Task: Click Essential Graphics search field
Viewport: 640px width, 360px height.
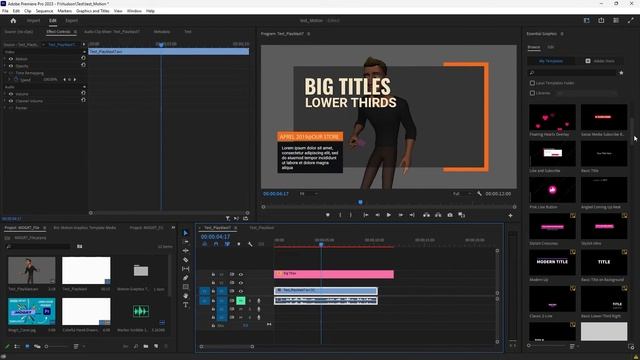Action: point(573,73)
